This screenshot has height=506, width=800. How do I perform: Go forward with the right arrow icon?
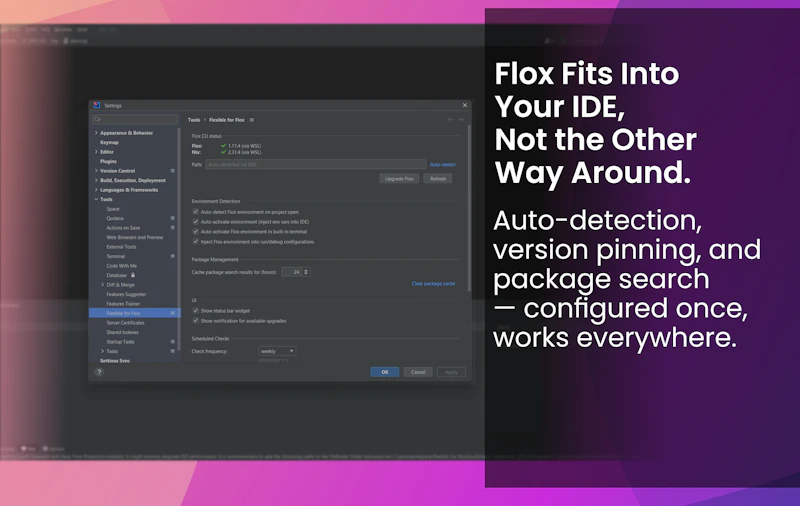click(461, 119)
